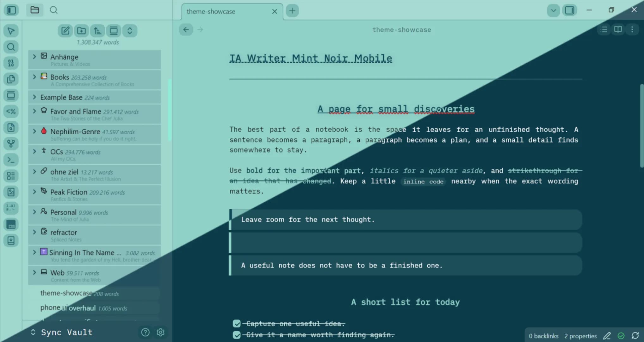Image resolution: width=644 pixels, height=342 pixels.
Task: Open the file explorer folder tab
Action: [x=35, y=10]
